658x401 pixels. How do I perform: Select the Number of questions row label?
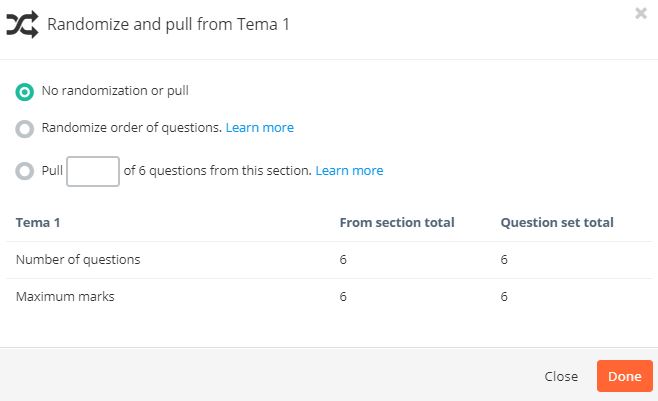(78, 260)
